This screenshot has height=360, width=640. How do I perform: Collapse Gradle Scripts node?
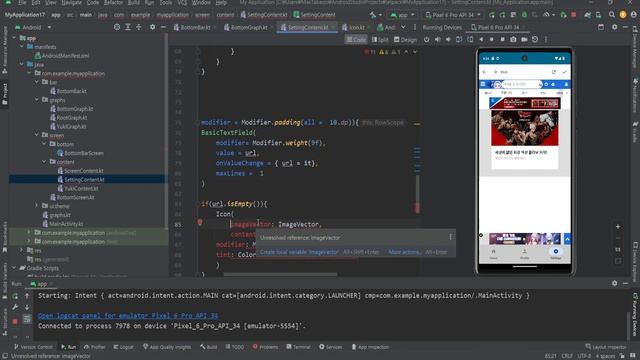click(14, 268)
